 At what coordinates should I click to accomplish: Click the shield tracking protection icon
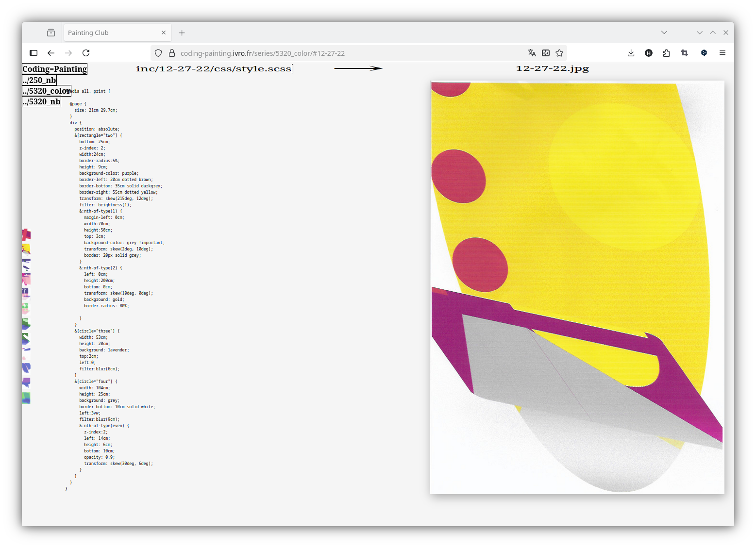(158, 53)
